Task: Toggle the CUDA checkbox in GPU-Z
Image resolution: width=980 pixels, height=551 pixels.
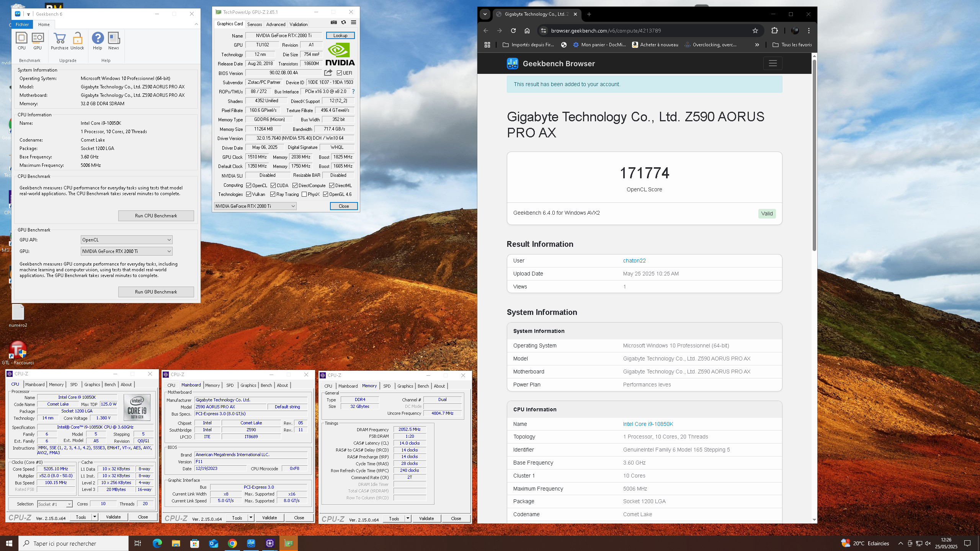Action: [x=273, y=186]
